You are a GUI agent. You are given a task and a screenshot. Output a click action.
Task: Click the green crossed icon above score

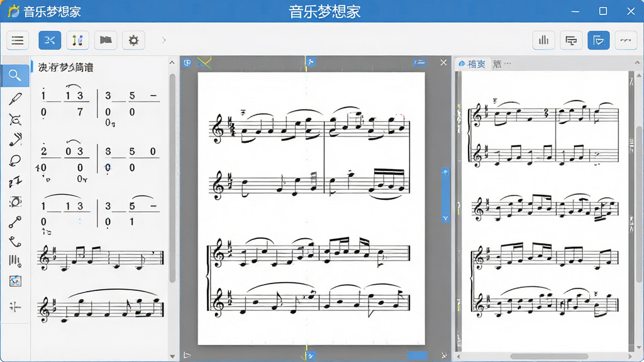(204, 63)
